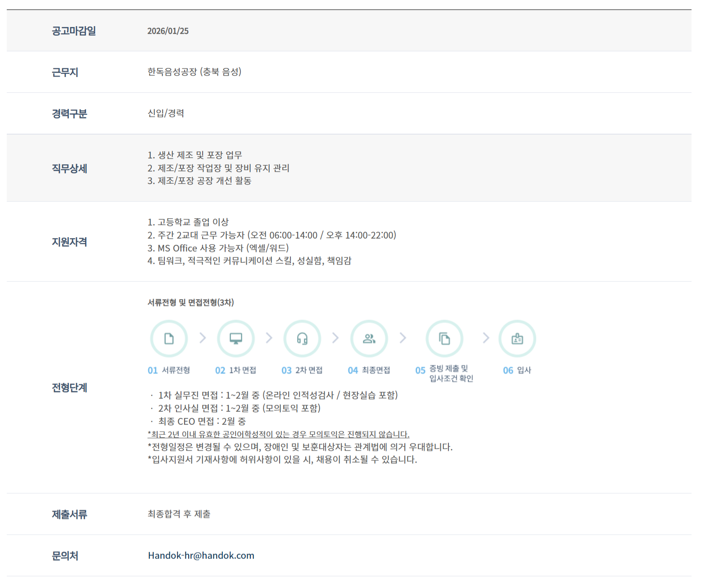Click the arrow between 최종면접 and 증빙 제출
The height and width of the screenshot is (581, 728).
point(403,338)
